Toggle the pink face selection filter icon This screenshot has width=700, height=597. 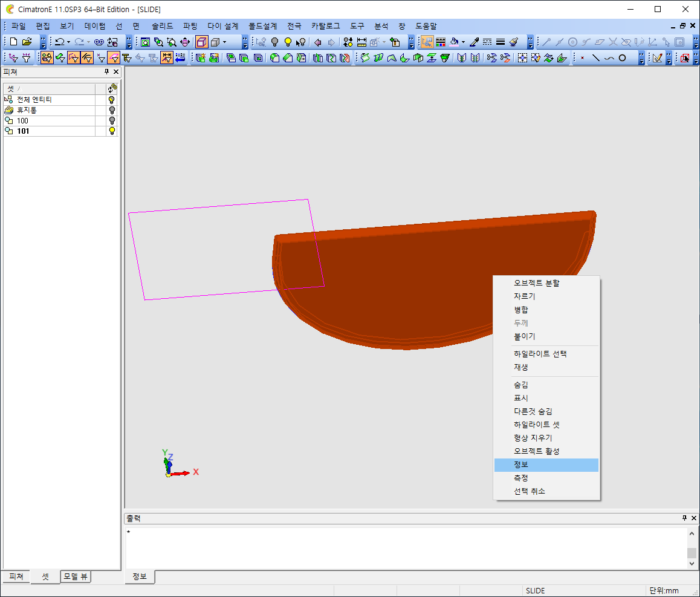114,57
